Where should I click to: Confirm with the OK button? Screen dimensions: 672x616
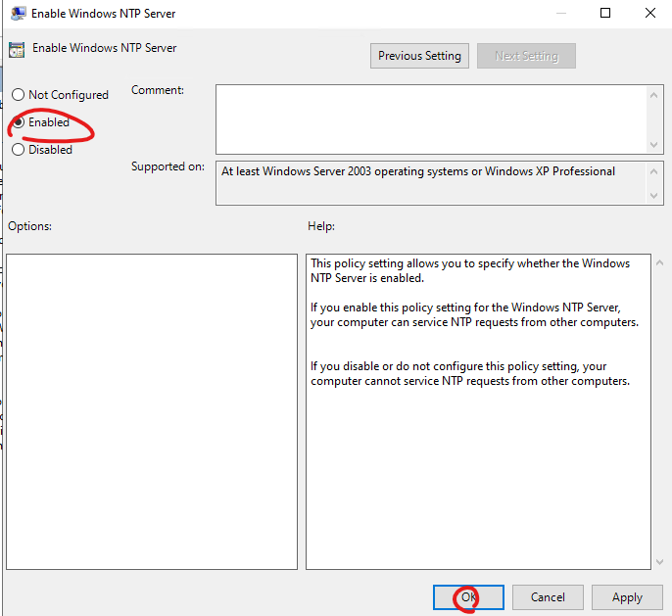coord(468,597)
